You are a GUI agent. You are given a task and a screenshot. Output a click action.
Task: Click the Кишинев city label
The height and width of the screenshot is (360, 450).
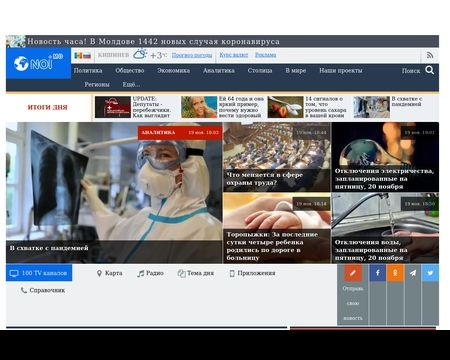(113, 55)
